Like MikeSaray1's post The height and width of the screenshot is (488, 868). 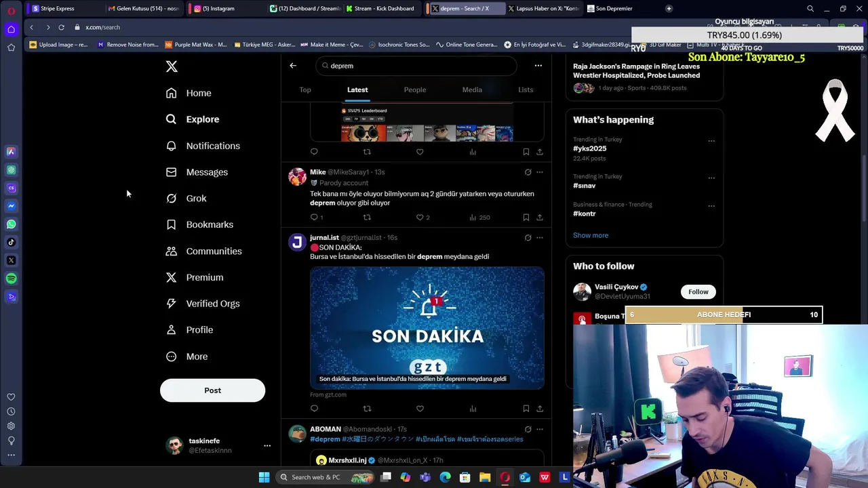420,218
